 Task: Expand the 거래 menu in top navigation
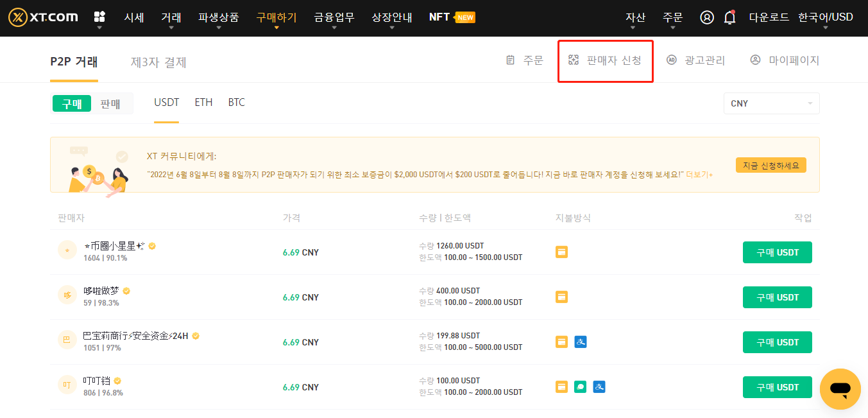(x=171, y=17)
